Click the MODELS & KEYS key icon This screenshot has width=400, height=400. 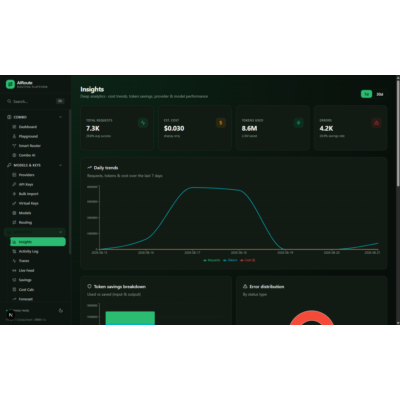(x=9, y=165)
